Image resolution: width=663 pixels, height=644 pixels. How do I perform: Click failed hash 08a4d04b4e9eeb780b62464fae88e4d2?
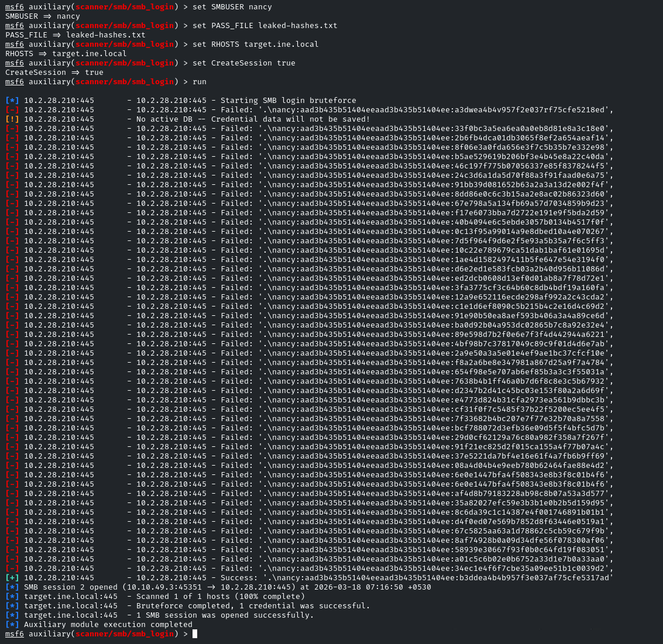530,465
